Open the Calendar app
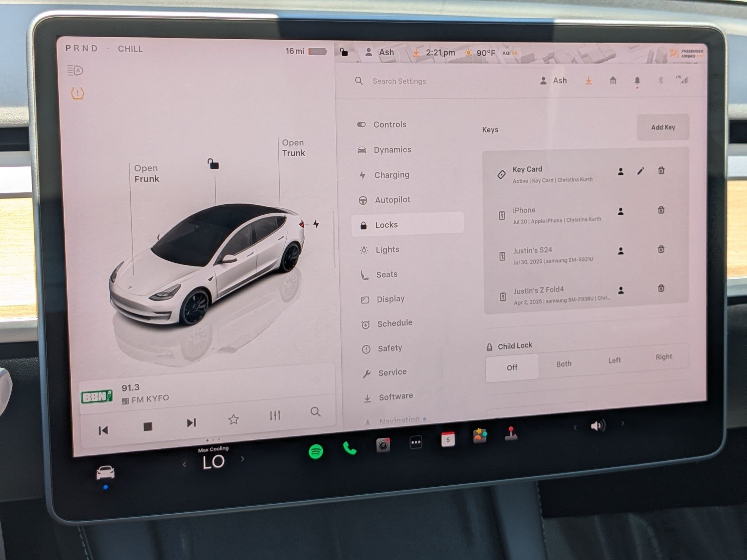The height and width of the screenshot is (560, 747). (x=448, y=439)
